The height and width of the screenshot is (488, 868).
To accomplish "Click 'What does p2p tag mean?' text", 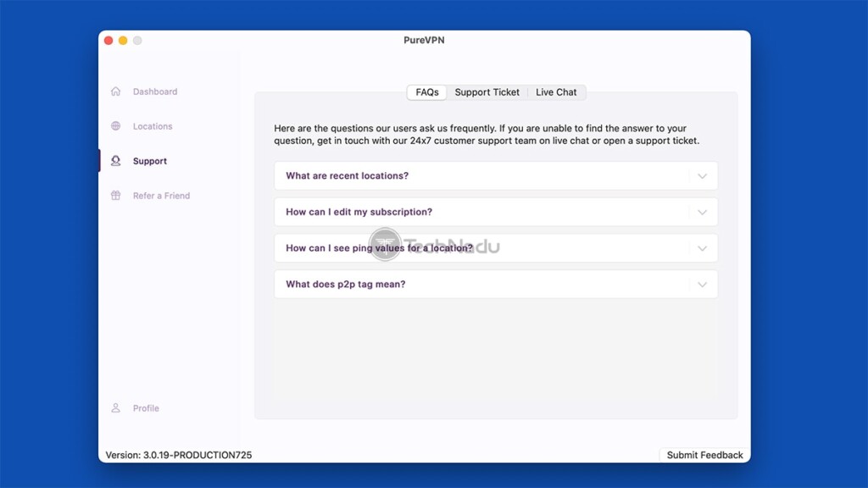I will [346, 285].
